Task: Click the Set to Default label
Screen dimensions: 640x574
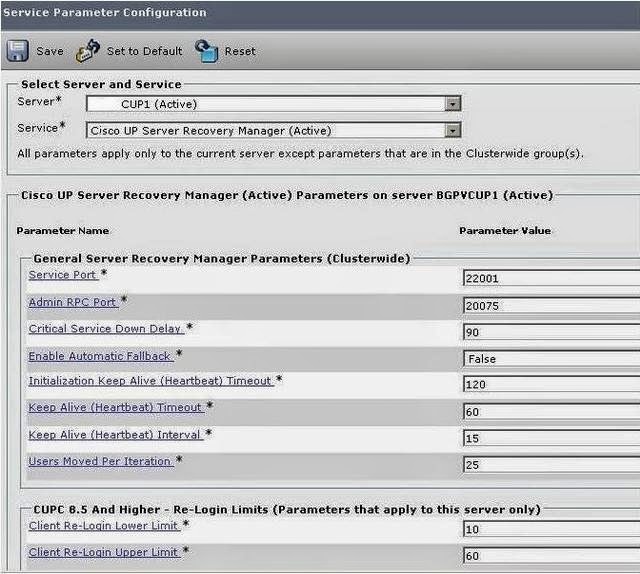Action: (144, 51)
